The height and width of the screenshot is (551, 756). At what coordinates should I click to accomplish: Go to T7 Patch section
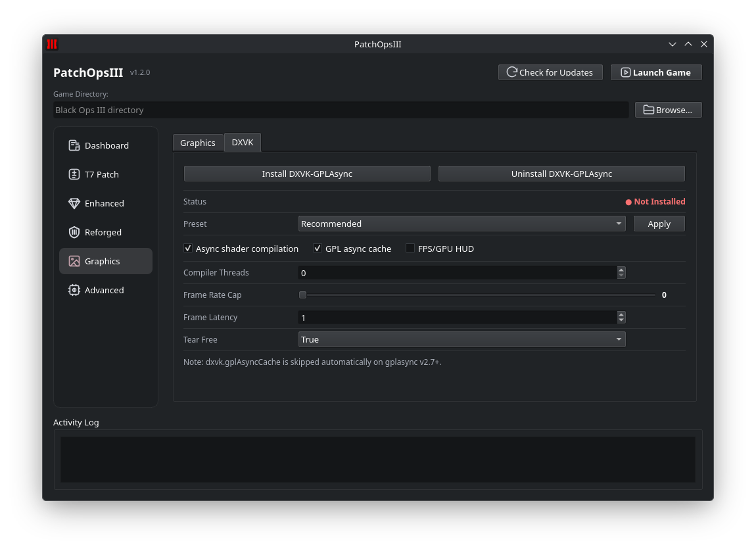(x=106, y=174)
